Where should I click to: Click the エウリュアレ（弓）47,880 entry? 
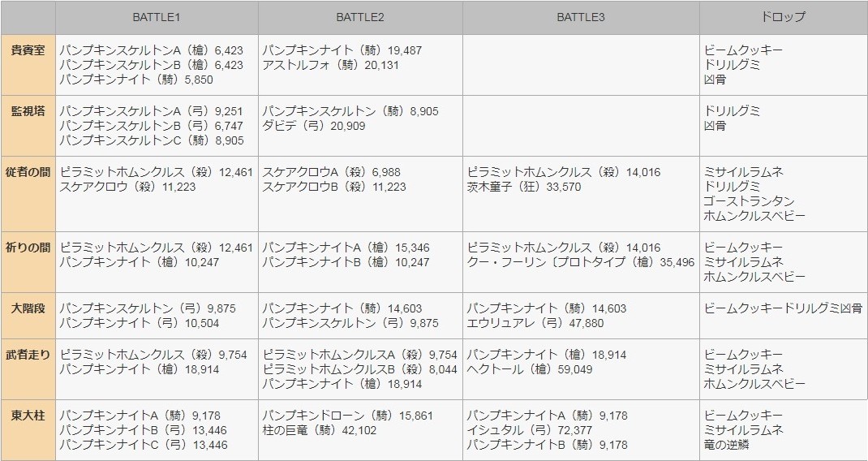coord(535,323)
